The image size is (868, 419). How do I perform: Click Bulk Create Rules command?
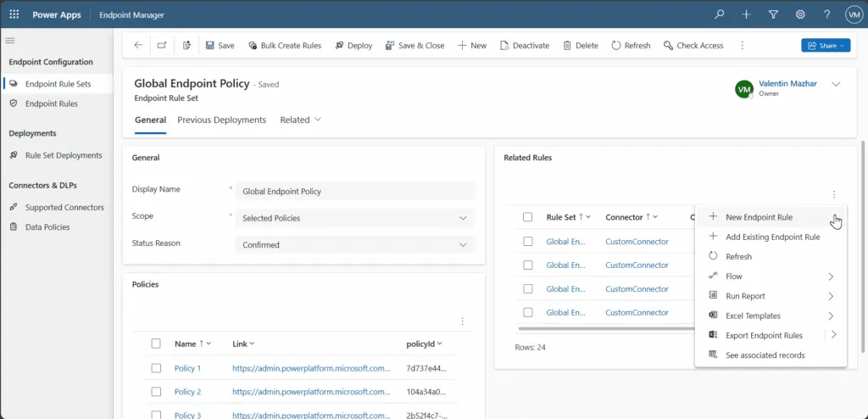click(x=285, y=46)
